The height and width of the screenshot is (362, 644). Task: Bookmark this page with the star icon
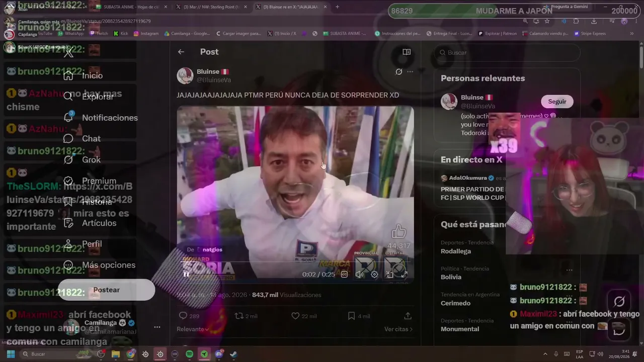[x=547, y=21]
